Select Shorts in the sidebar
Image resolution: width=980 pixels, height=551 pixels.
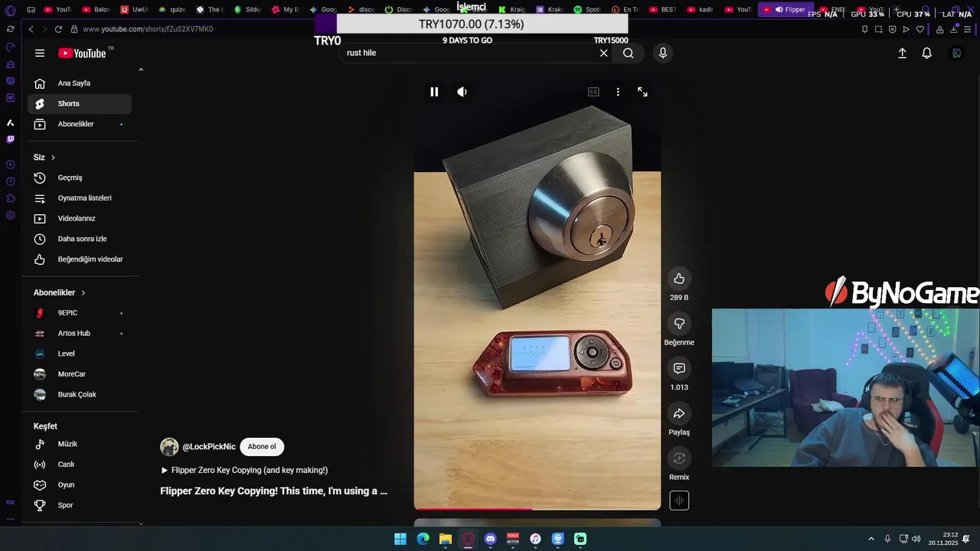80,103
